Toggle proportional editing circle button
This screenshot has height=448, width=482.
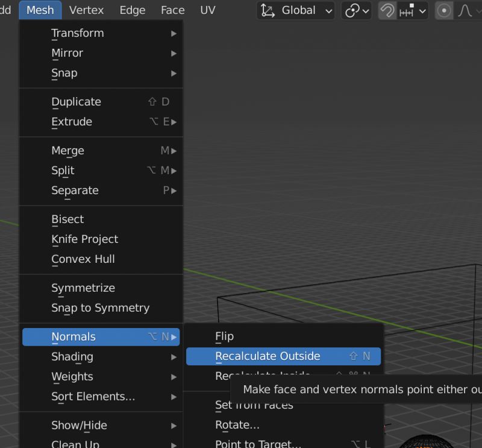tap(443, 10)
